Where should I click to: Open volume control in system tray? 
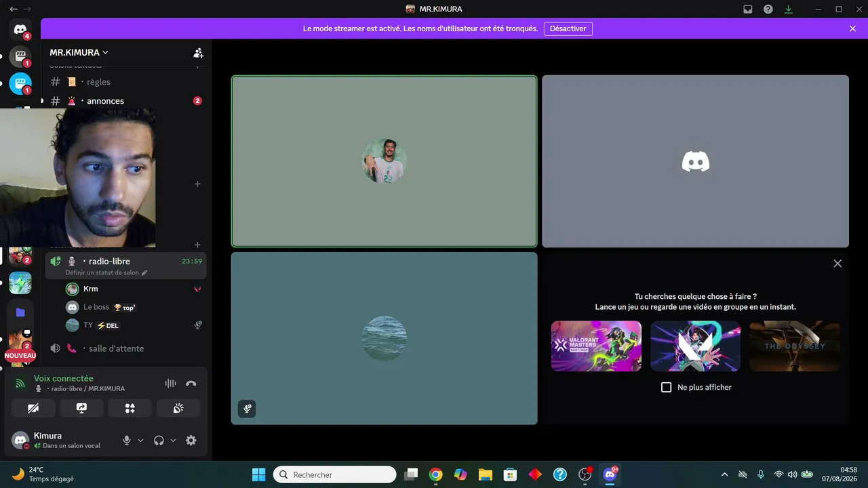tap(792, 474)
